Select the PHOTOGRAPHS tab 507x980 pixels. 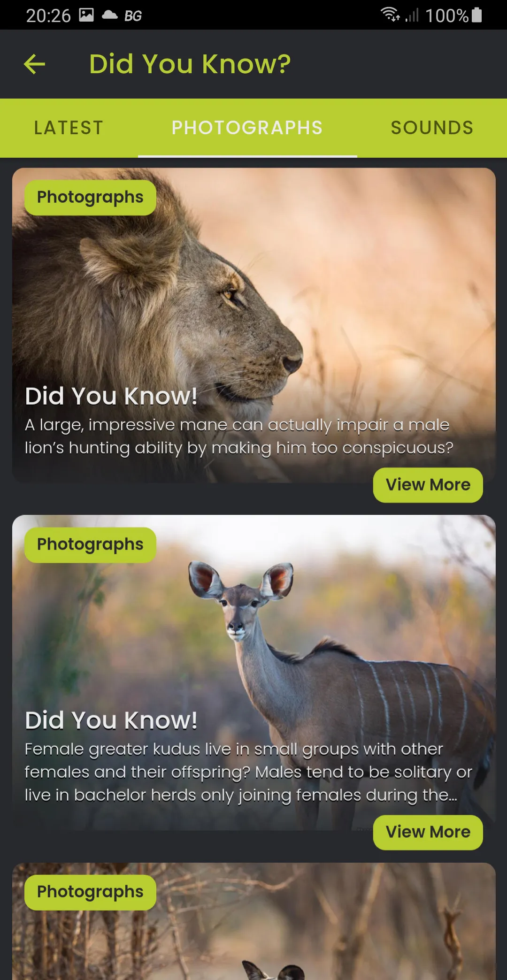(x=247, y=128)
